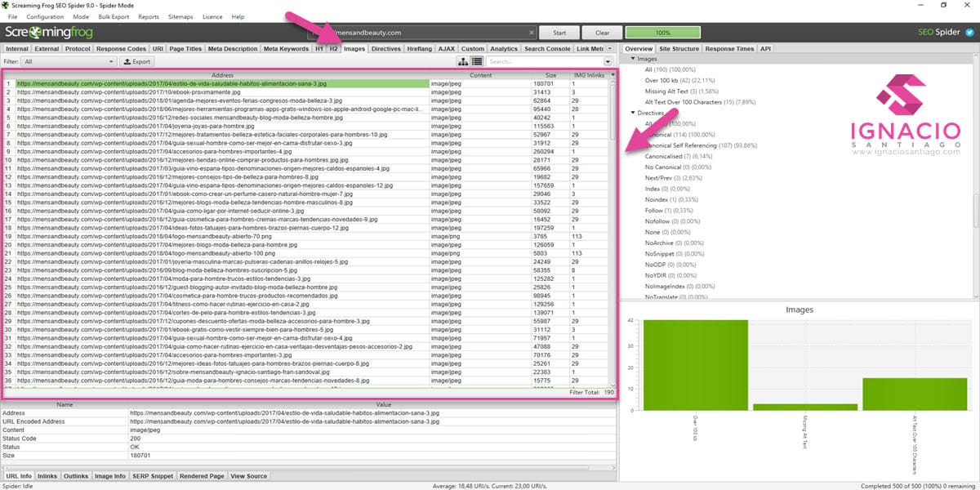This screenshot has width=980, height=490.
Task: Switch to the Meta Keywords tab
Action: point(287,49)
